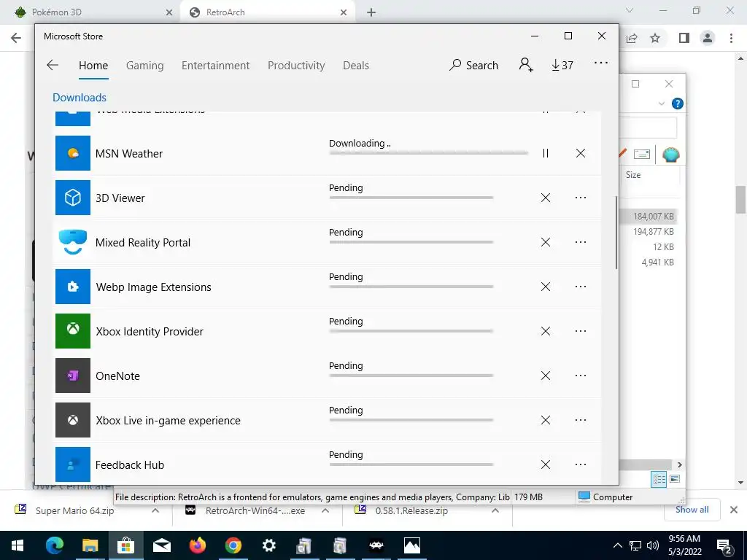The height and width of the screenshot is (560, 747).
Task: Open more options for OneNote
Action: coord(580,376)
